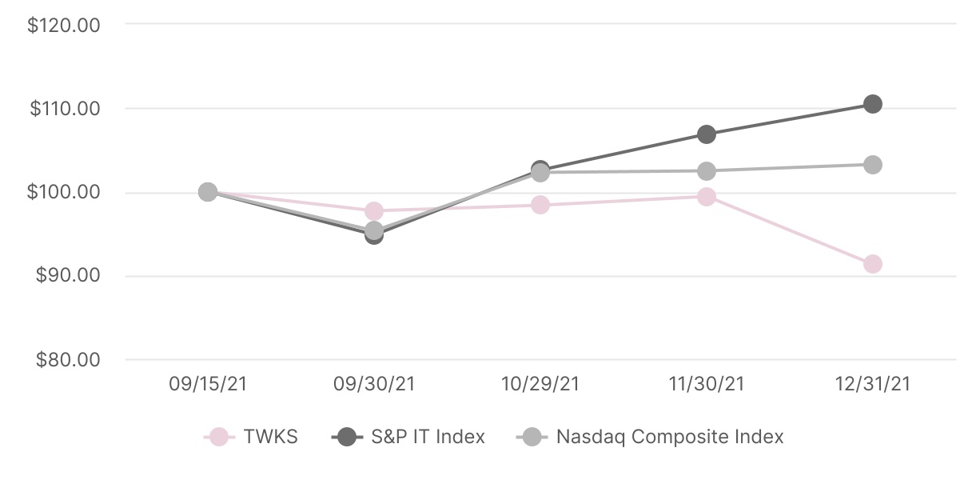Click the TWKS data point at 12/31/21
This screenshot has height=480, width=980.
tap(873, 264)
